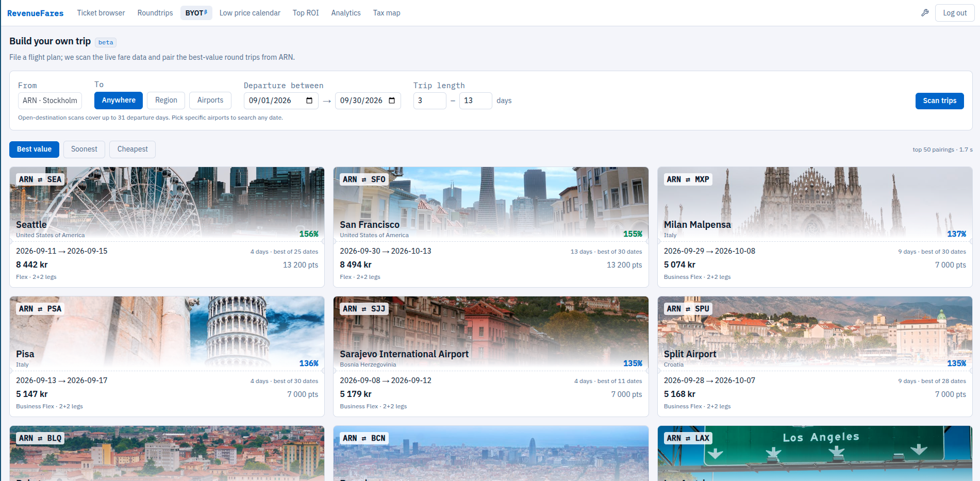Click the 8 442 kr price

pyautogui.click(x=32, y=264)
